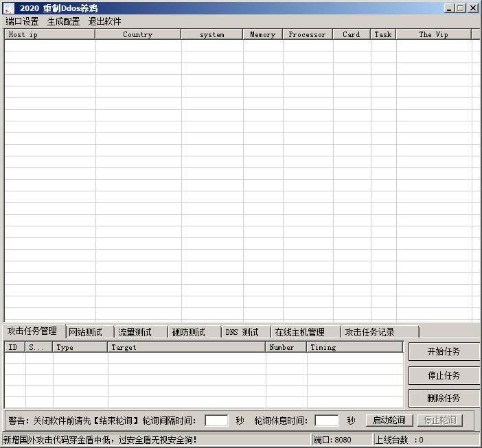Click the Country column header
Image resolution: width=482 pixels, height=448 pixels.
138,34
